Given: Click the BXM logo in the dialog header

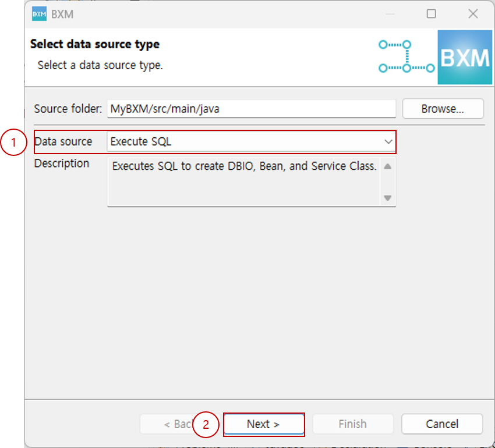Looking at the screenshot, I should (x=464, y=57).
